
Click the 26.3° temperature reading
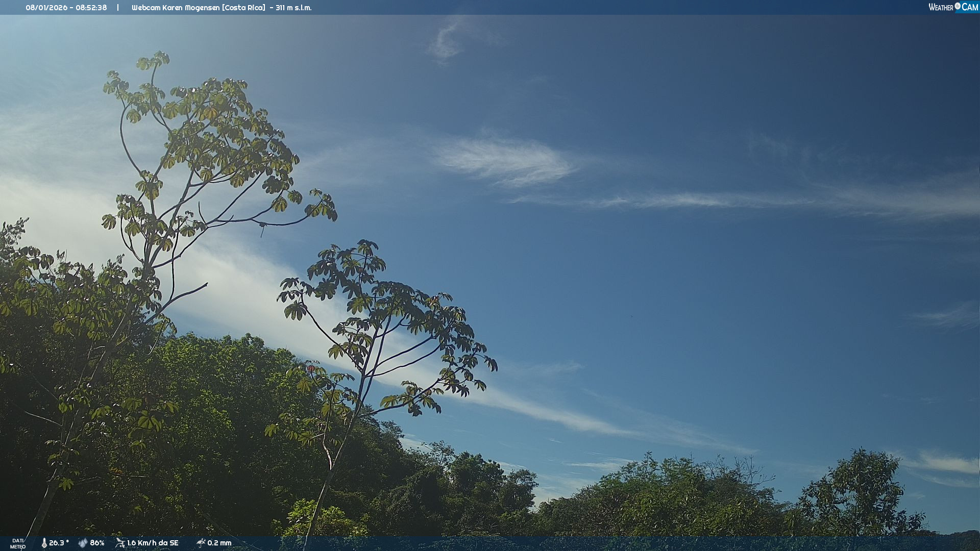59,543
